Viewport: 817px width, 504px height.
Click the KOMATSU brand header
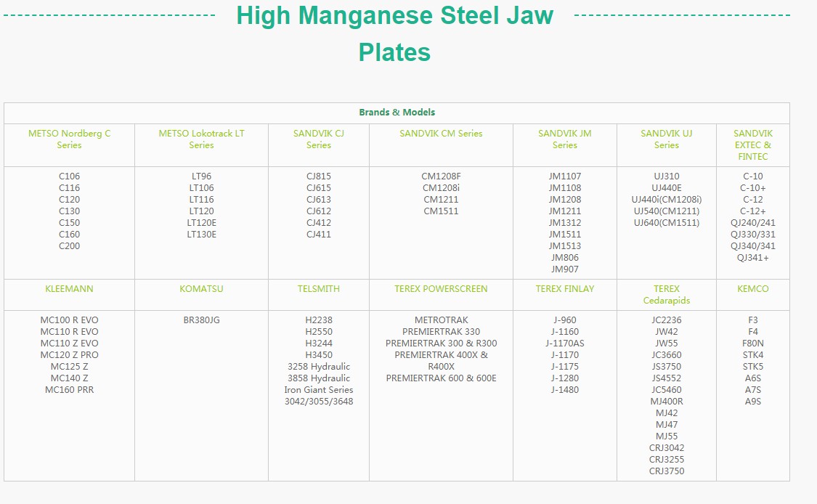click(x=202, y=289)
